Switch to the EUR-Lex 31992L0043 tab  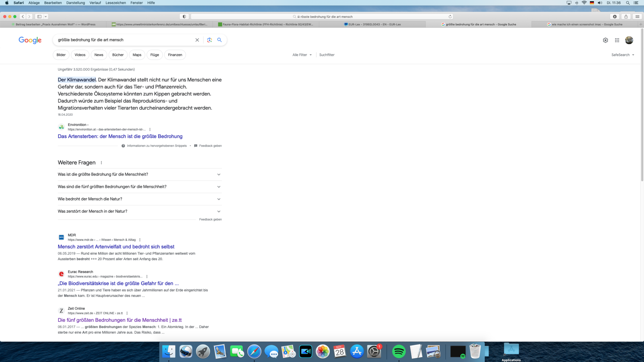(372, 24)
